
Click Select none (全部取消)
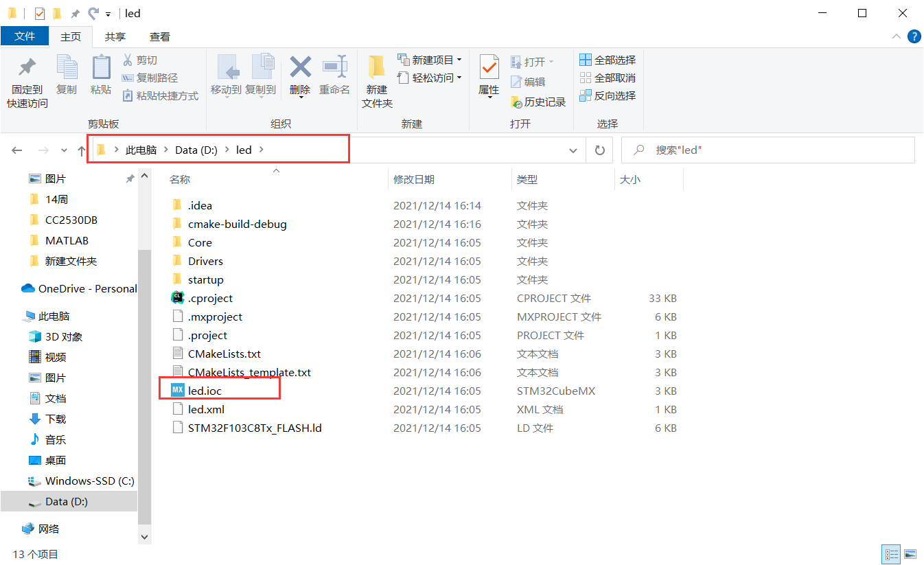tap(608, 78)
